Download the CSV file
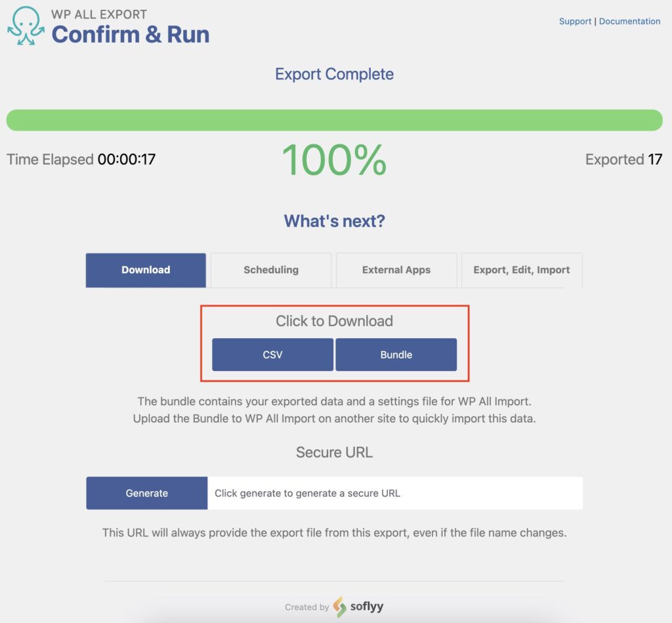 [273, 354]
